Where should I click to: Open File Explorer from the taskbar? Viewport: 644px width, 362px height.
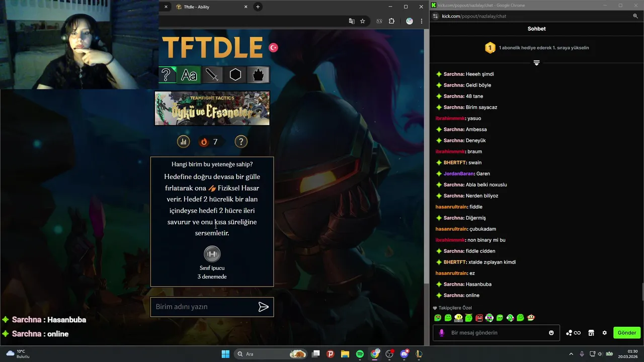[x=345, y=354]
